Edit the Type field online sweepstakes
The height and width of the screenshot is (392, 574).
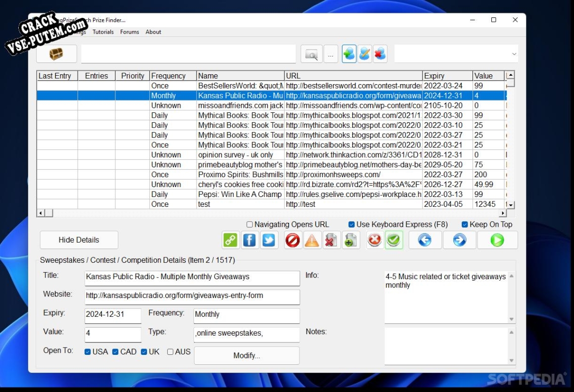pos(246,334)
